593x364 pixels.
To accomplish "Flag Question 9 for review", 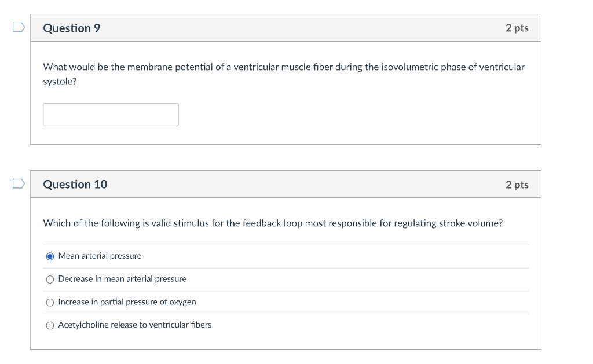I will click(x=19, y=28).
